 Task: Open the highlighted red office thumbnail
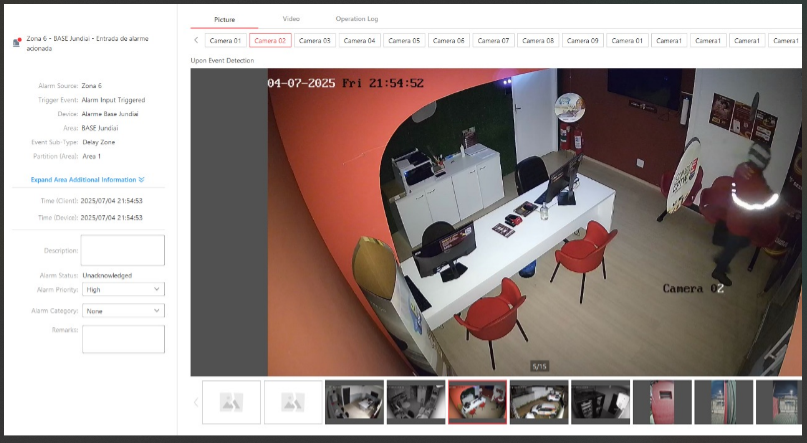click(x=477, y=402)
